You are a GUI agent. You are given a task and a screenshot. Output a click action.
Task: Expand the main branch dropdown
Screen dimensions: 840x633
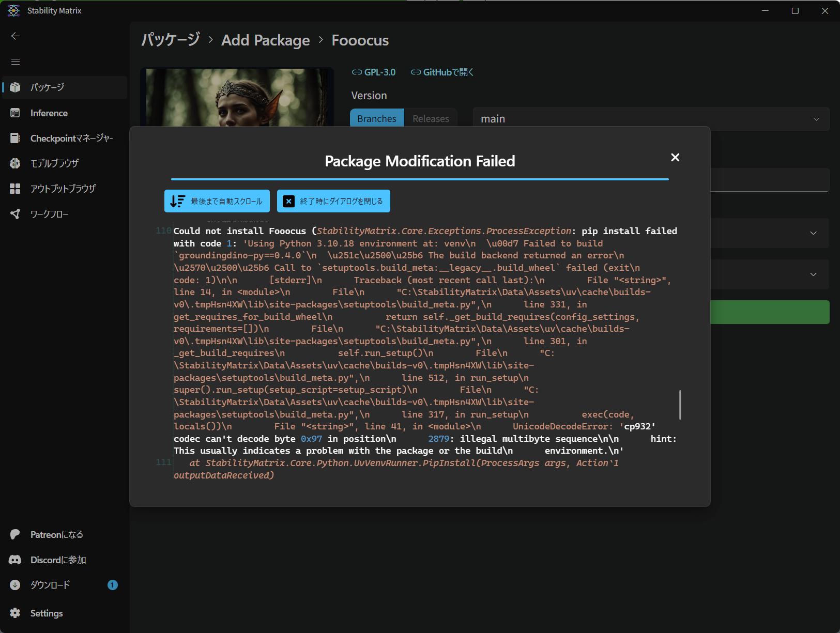point(650,119)
